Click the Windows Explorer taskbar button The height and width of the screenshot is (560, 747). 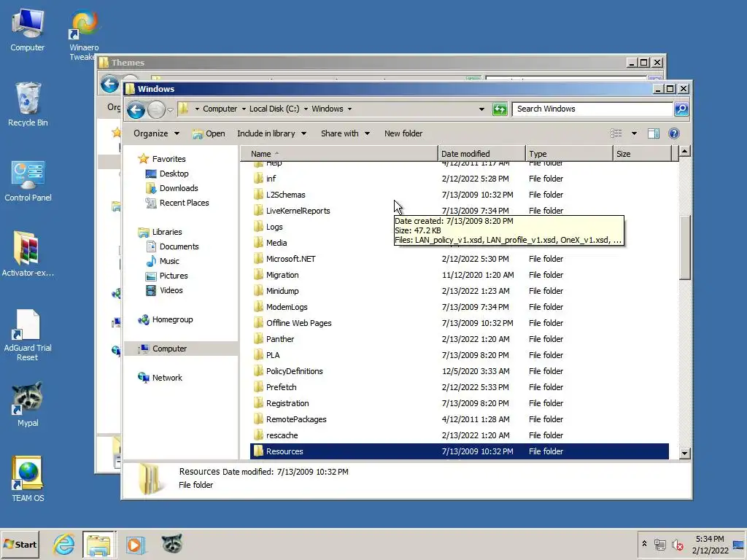[x=98, y=545]
